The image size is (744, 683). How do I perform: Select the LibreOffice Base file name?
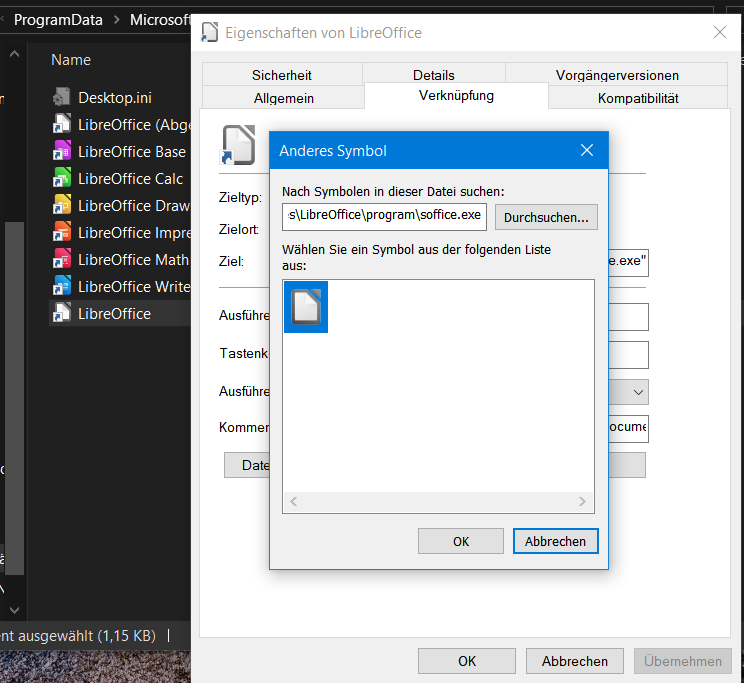(132, 151)
